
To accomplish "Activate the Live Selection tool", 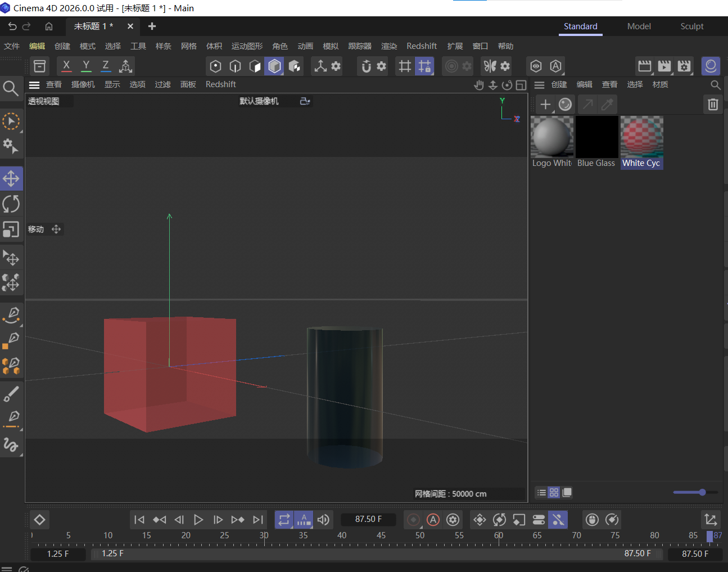I will pyautogui.click(x=11, y=121).
